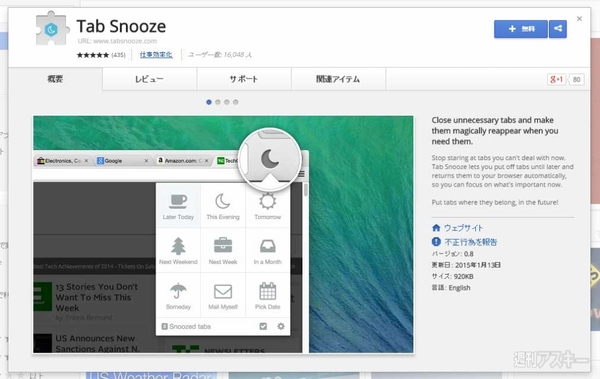Click the scrollbar in the preview browser

point(305,190)
